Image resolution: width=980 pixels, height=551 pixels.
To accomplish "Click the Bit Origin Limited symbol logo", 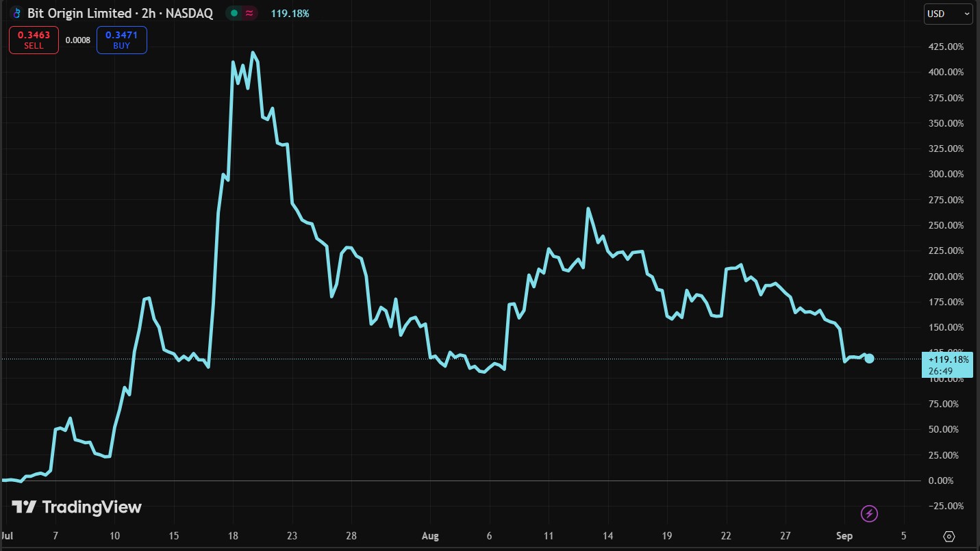I will tap(17, 13).
